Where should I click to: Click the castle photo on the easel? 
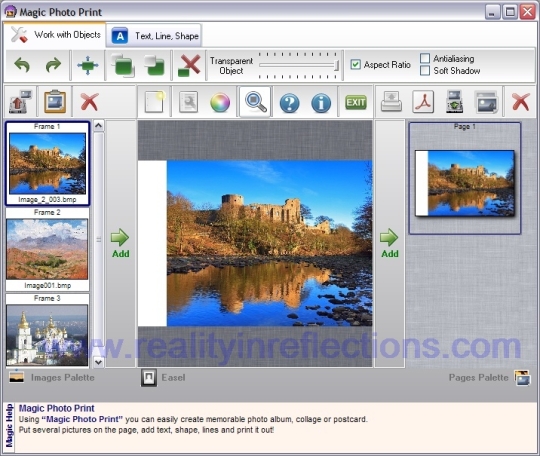269,243
